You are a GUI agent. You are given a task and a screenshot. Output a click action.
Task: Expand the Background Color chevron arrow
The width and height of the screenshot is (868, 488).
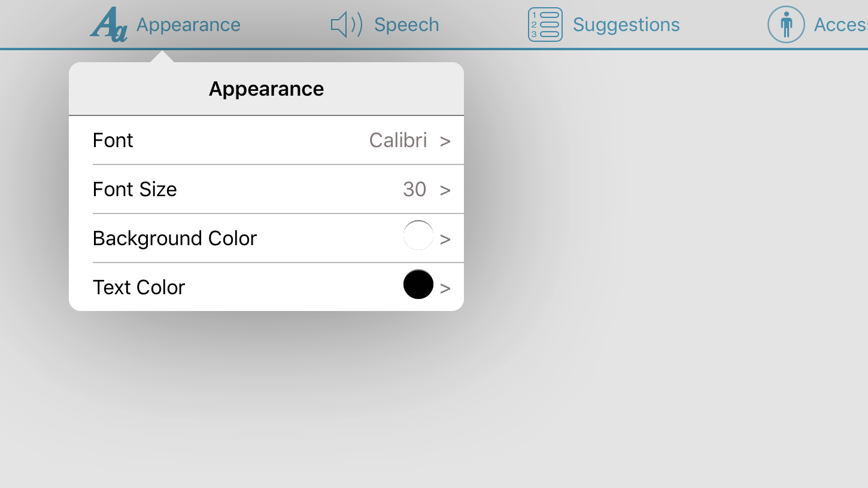coord(445,240)
